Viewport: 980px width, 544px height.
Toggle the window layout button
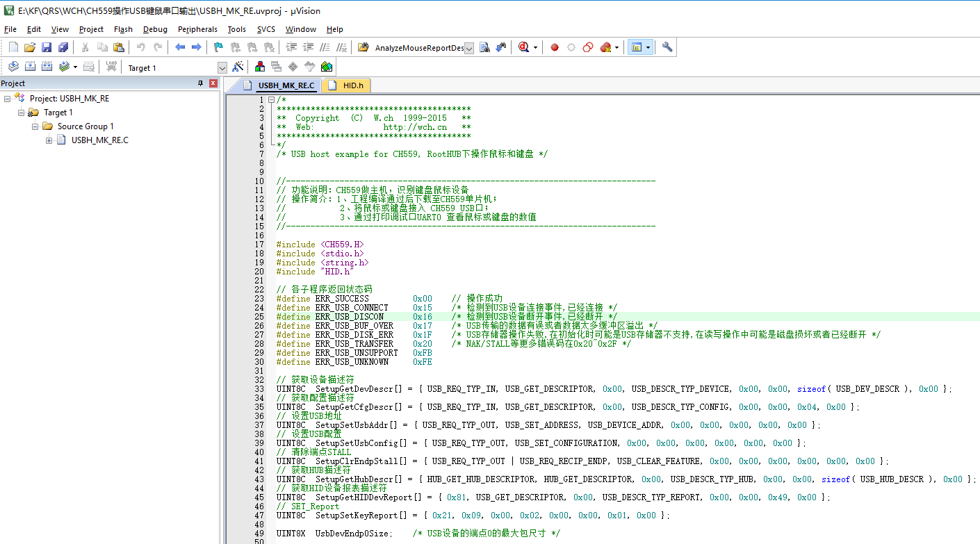[x=635, y=47]
